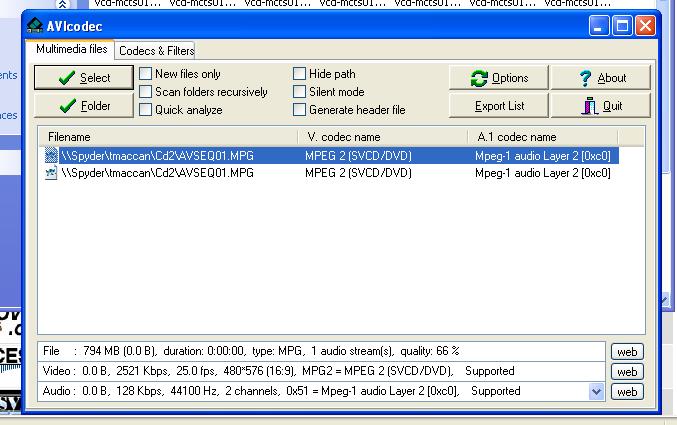
Task: Open the About dialog button
Action: 601,78
